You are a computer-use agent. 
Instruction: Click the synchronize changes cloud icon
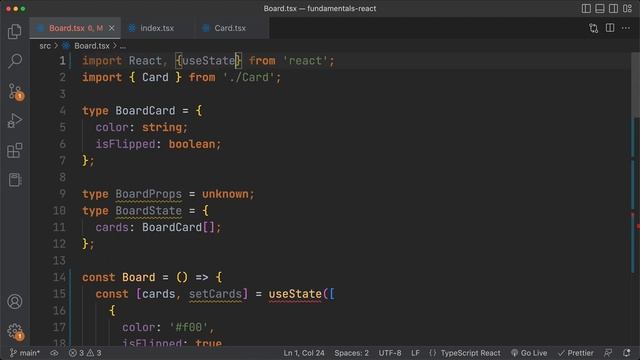pos(54,353)
